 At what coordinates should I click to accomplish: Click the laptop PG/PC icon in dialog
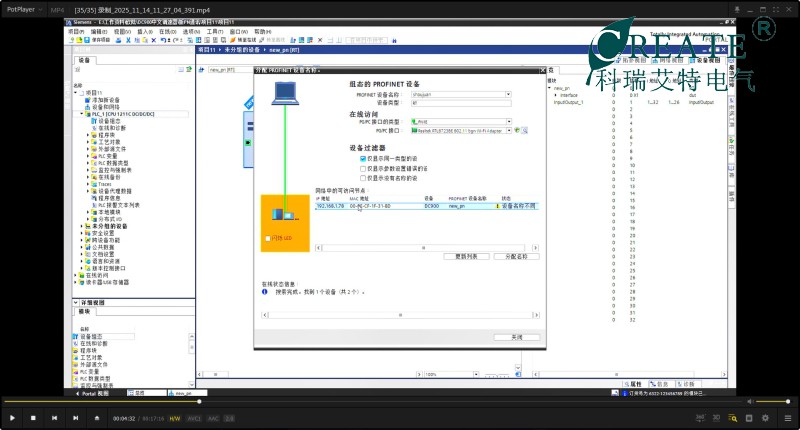pyautogui.click(x=285, y=93)
